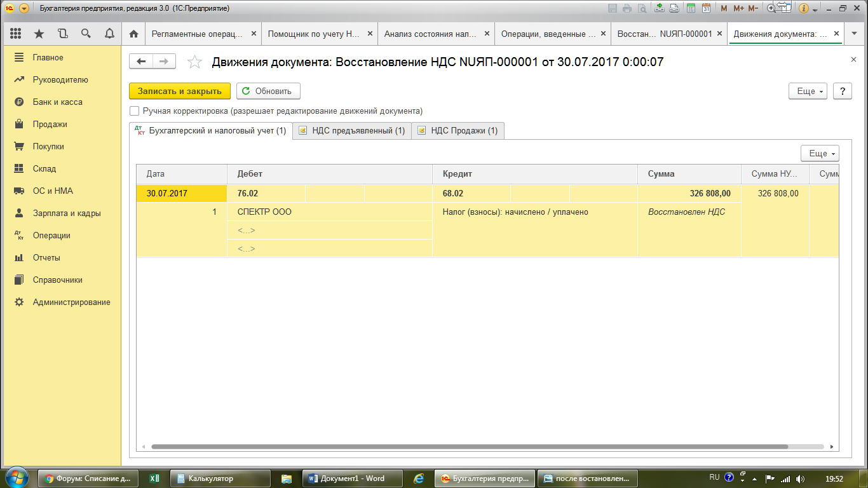This screenshot has width=868, height=488.
Task: Click the print icon in title bar
Action: coord(627,8)
